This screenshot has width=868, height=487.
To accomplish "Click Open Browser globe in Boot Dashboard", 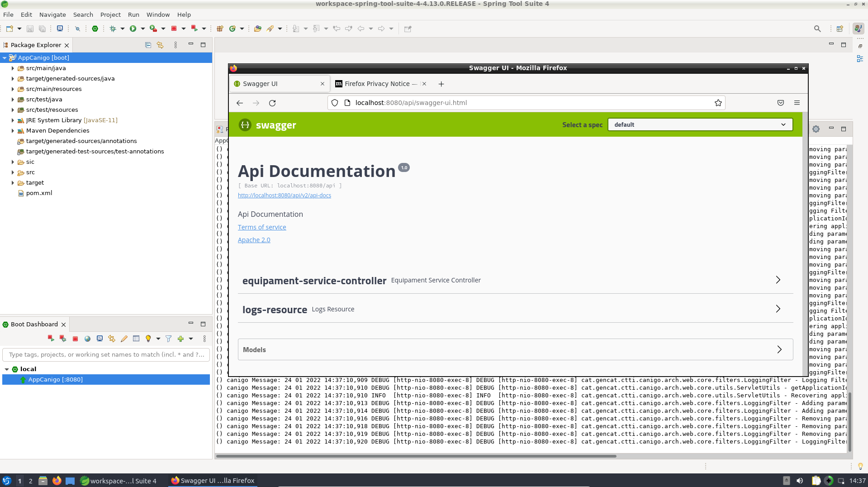I will [x=88, y=339].
